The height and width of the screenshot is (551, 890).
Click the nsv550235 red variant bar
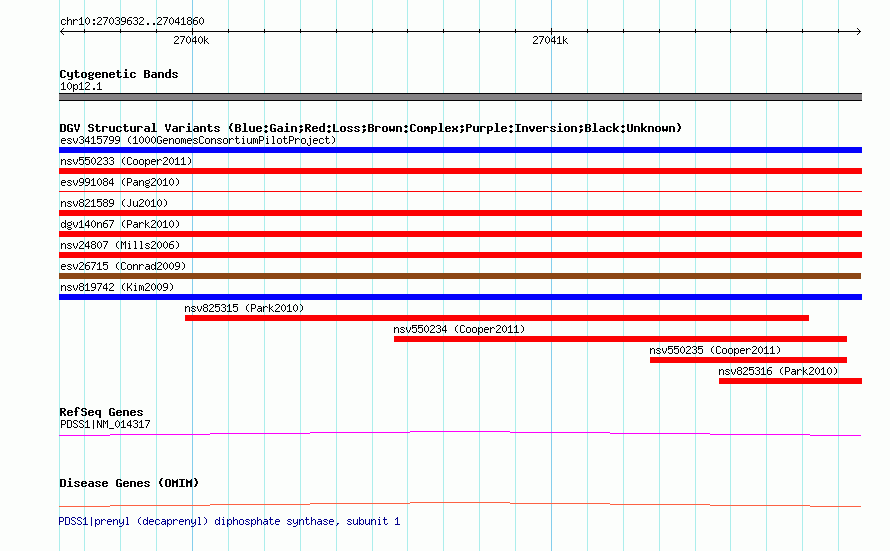748,360
